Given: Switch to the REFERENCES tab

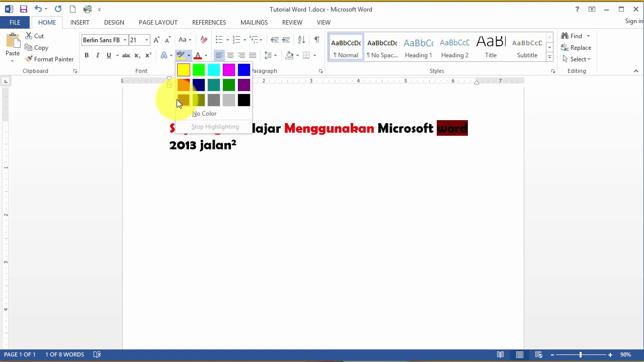Looking at the screenshot, I should 209,23.
